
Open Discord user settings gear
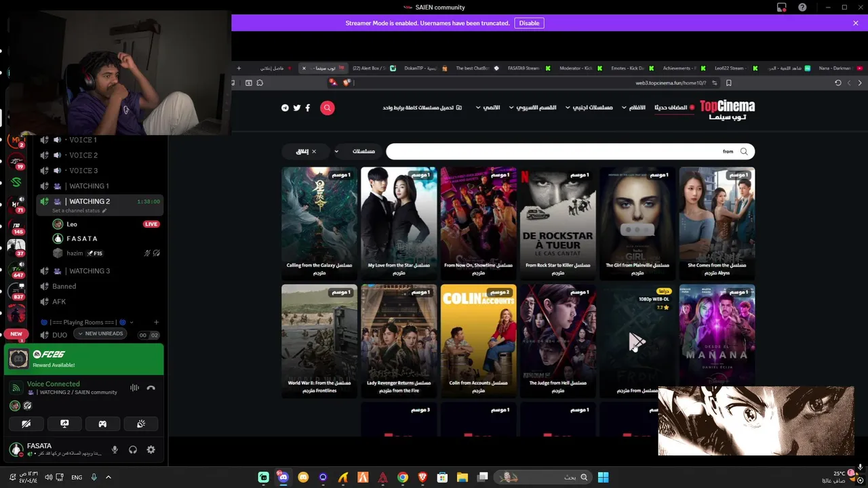tap(151, 449)
